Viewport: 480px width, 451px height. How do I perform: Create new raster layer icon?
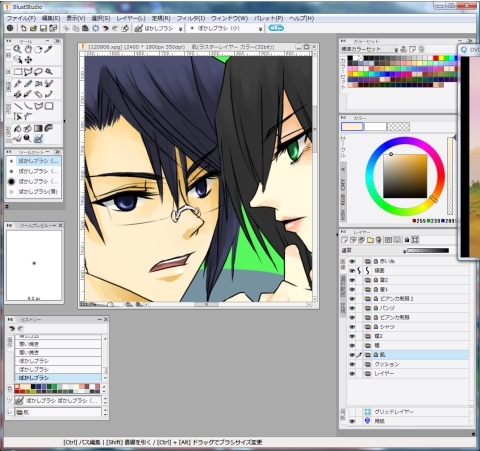click(x=345, y=240)
